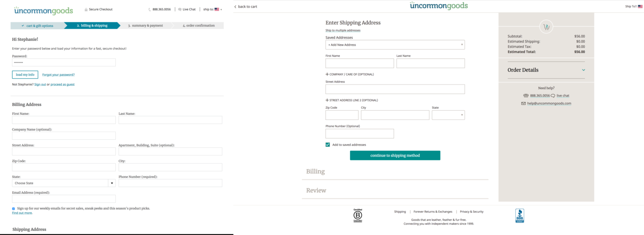Click the plus icon for Company / Care Of
The image size is (644, 235).
pos(327,74)
